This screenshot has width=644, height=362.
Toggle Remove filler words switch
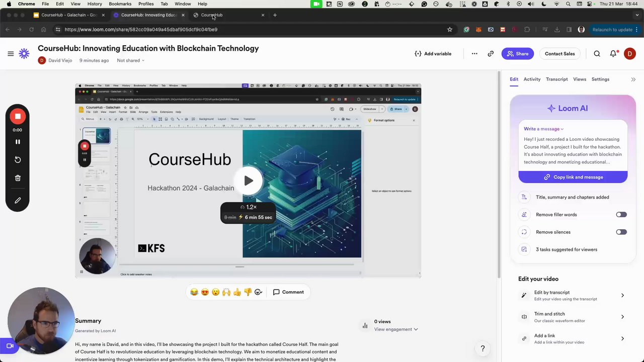tap(621, 215)
